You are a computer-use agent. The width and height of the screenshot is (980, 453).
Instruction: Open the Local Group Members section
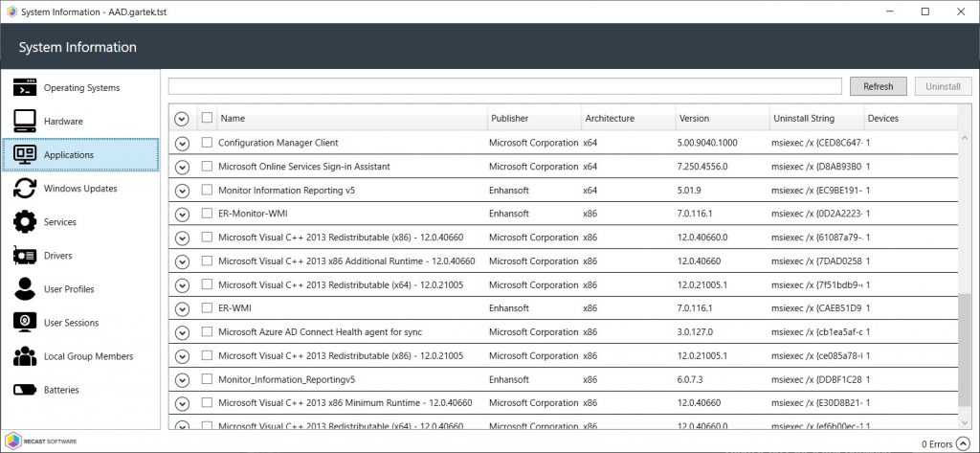point(80,356)
